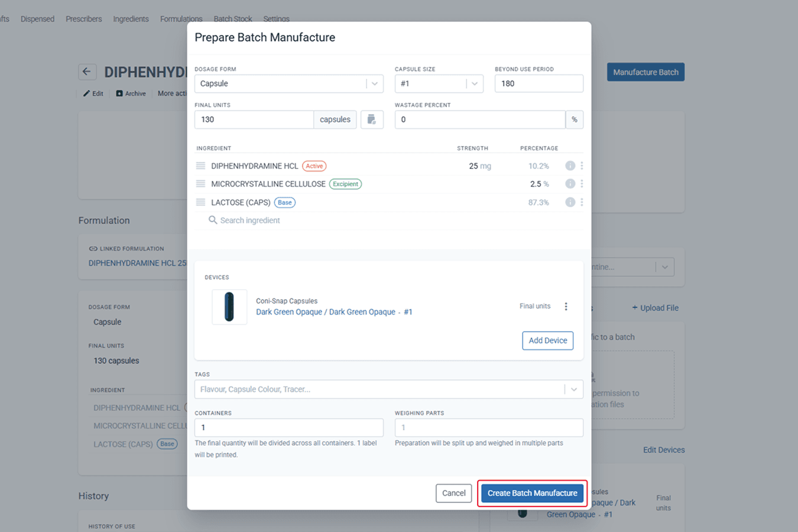Click drag handle of Lactose (Caps) row
This screenshot has width=798, height=532.
pos(201,202)
